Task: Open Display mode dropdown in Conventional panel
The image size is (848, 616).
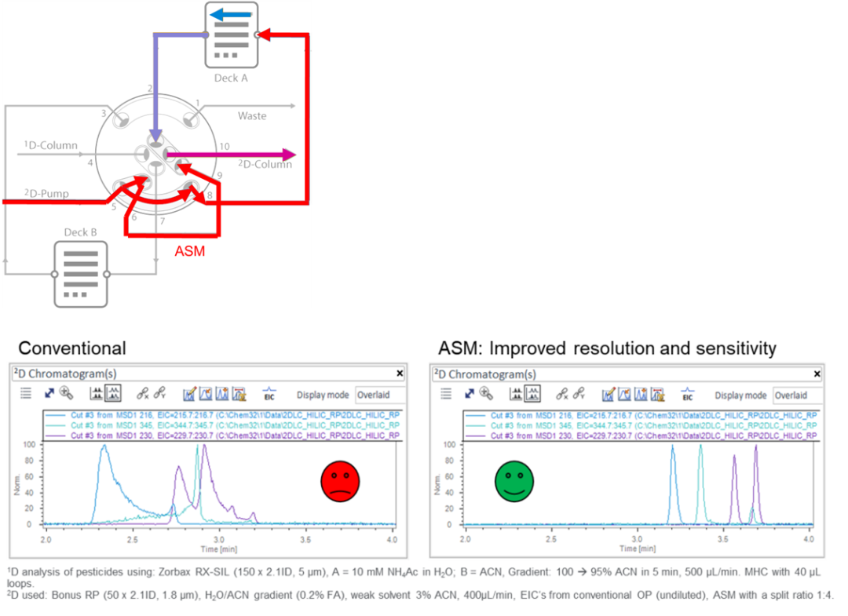Action: coord(380,395)
